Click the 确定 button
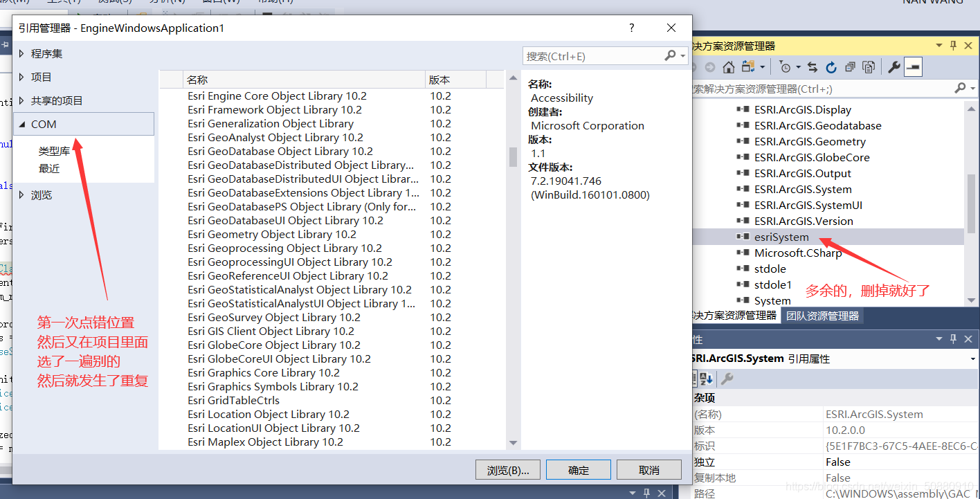The height and width of the screenshot is (499, 980). click(579, 470)
